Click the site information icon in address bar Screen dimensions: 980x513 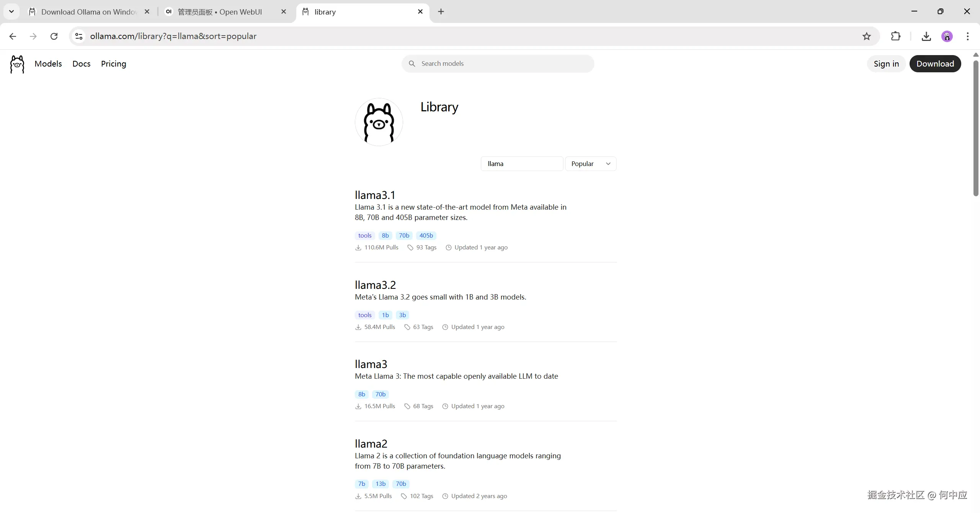click(x=79, y=36)
